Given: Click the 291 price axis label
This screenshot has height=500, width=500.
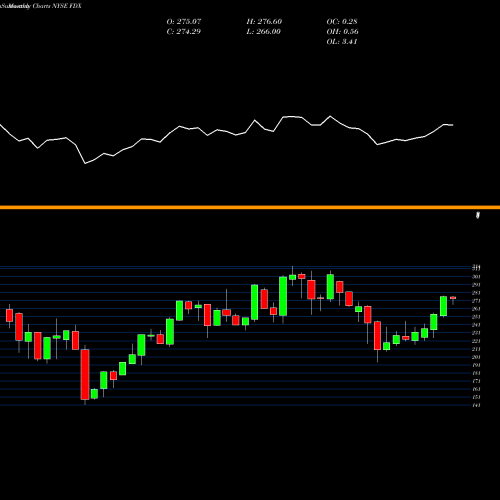Looking at the screenshot, I should click(476, 285).
